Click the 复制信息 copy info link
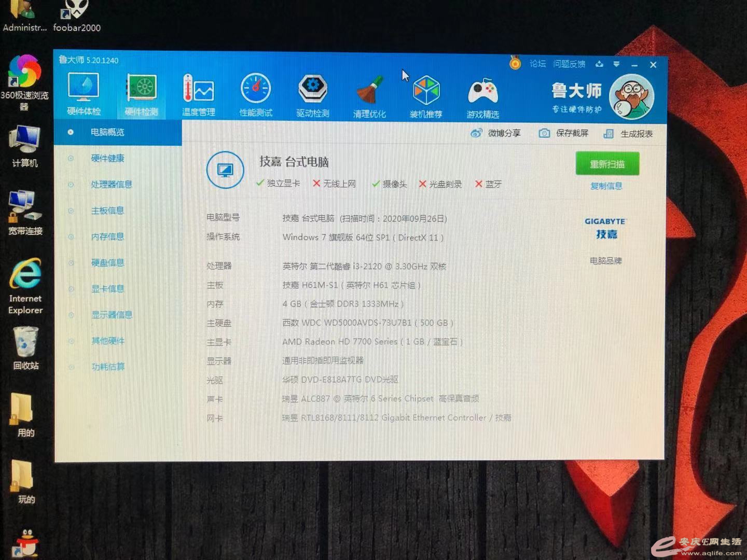This screenshot has height=560, width=747. coord(606,186)
